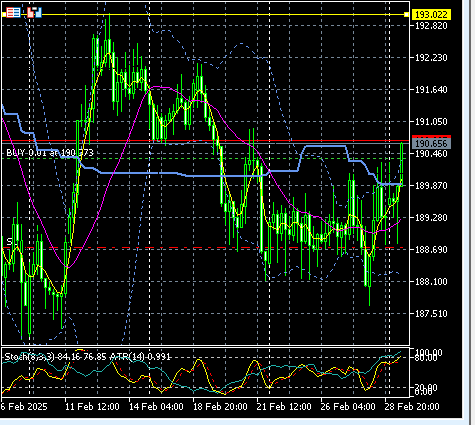This screenshot has width=475, height=425.
Task: Select yellow horizontal line's right anchor handle
Action: pos(406,14)
